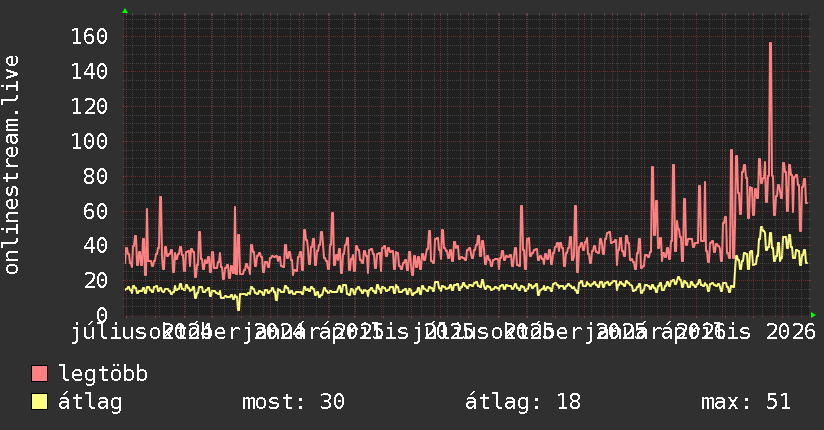824x430 pixels.
Task: Click the 120 y-axis label
Action: (x=89, y=107)
